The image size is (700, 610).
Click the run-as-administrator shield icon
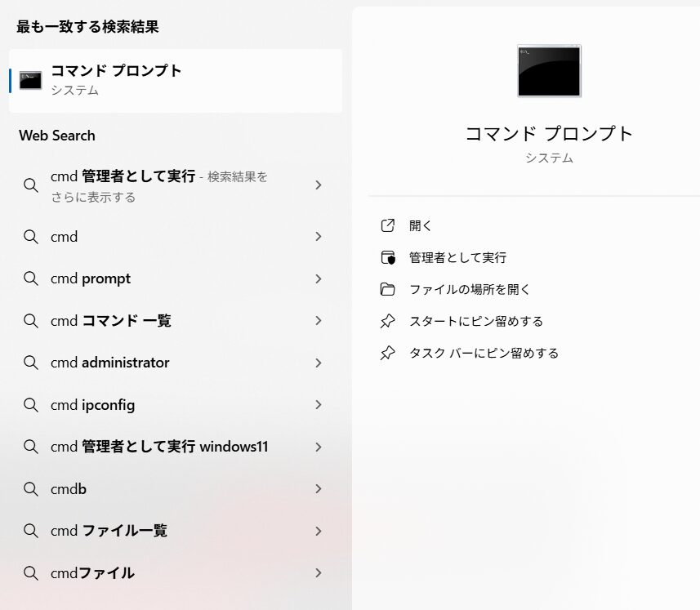point(387,257)
